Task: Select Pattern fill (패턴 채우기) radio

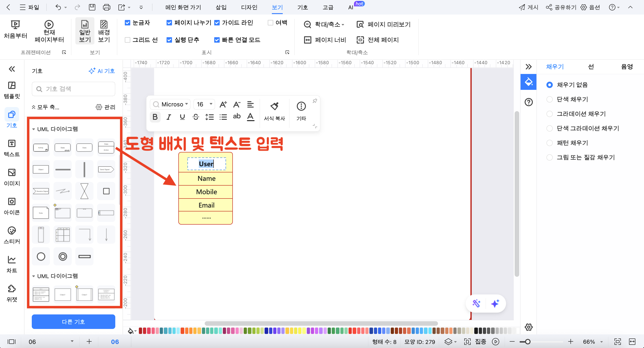Action: click(x=550, y=143)
